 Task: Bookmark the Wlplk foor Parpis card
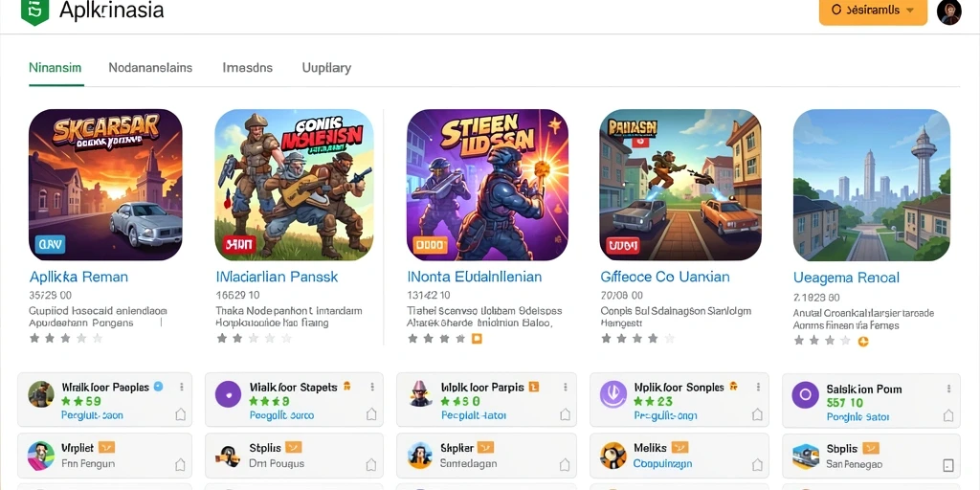pos(565,414)
